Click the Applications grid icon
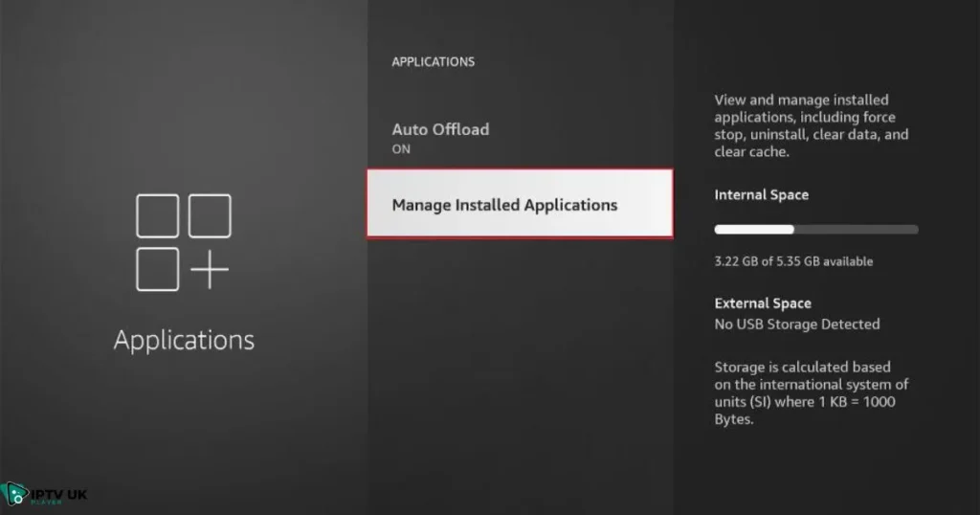Viewport: 980px width, 515px height. [x=183, y=242]
